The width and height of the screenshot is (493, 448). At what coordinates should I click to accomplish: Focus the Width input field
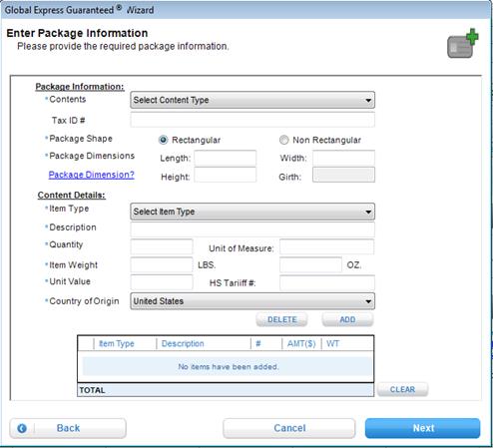click(x=343, y=158)
